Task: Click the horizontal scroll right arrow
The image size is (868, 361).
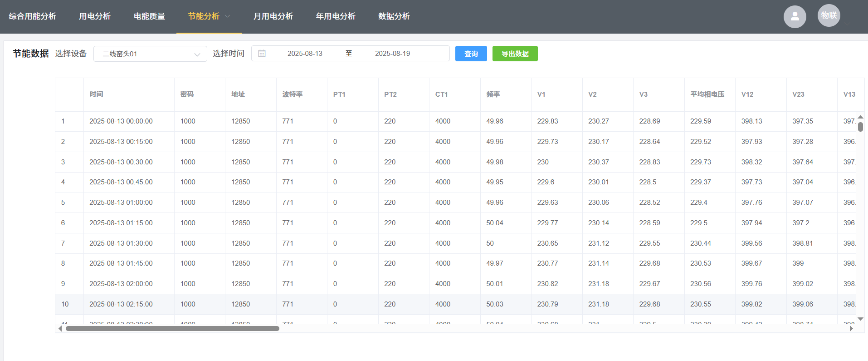Action: 851,328
